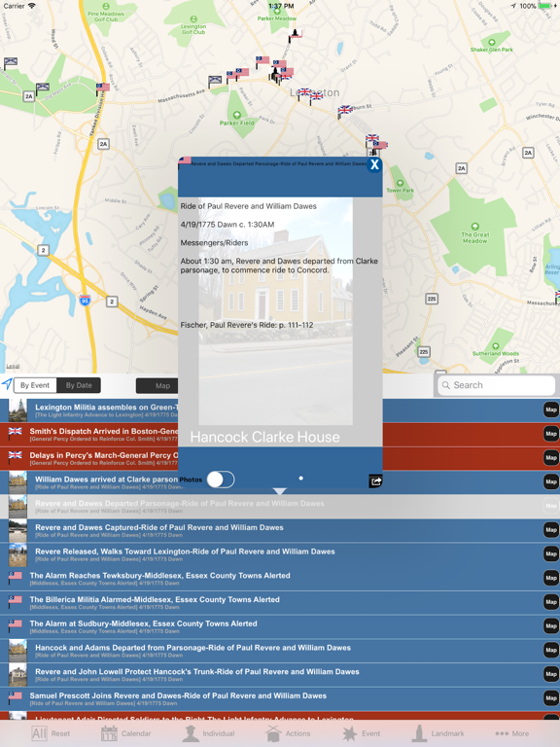Close the event detail popup with X
This screenshot has height=747, width=560.
374,164
